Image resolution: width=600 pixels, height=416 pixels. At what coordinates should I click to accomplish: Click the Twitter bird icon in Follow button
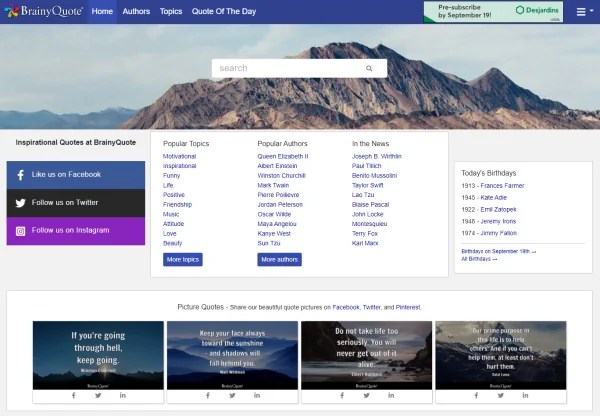pyautogui.click(x=21, y=203)
